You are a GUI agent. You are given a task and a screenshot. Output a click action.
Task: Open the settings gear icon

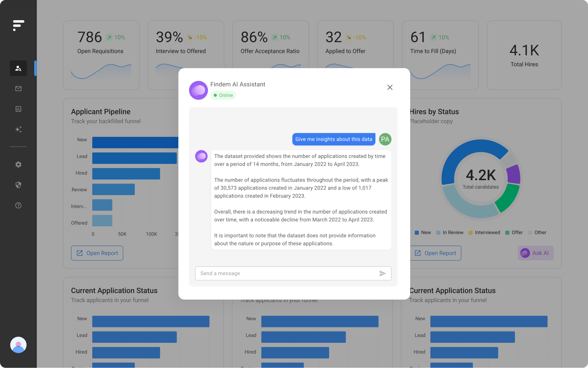(x=18, y=164)
